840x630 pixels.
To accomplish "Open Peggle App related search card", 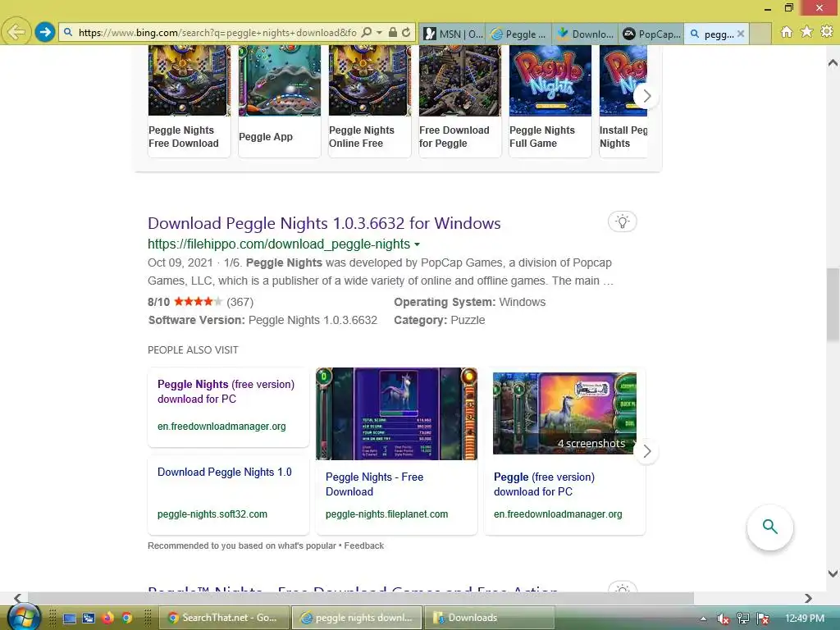I will (x=280, y=101).
